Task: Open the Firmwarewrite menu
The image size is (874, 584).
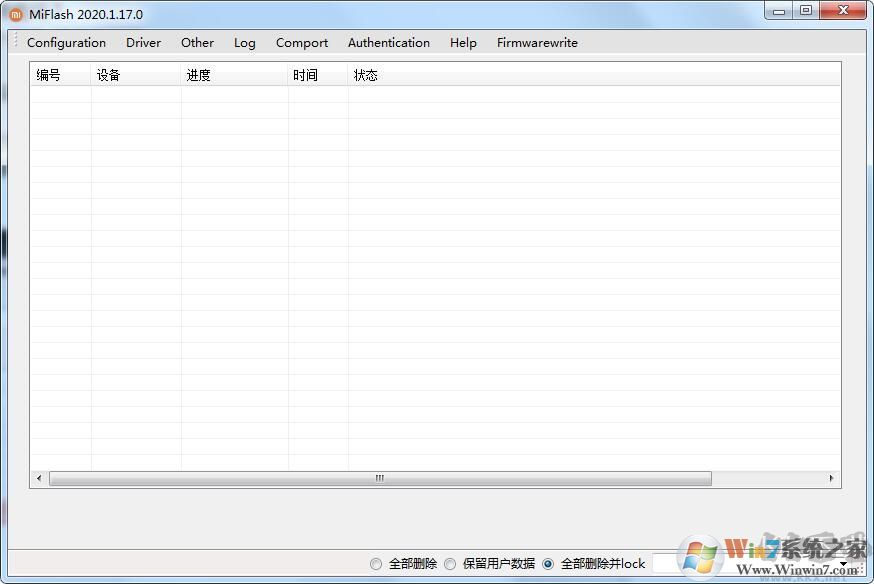Action: (x=536, y=42)
